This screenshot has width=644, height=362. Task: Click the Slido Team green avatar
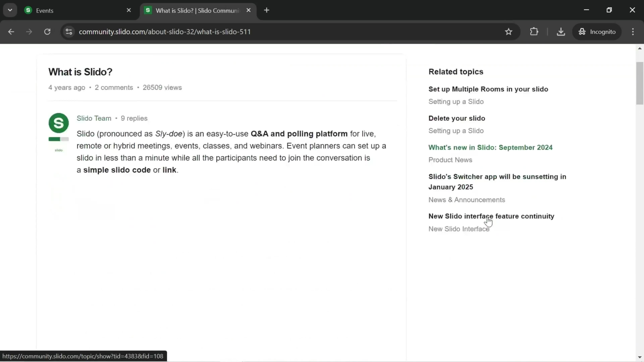59,123
